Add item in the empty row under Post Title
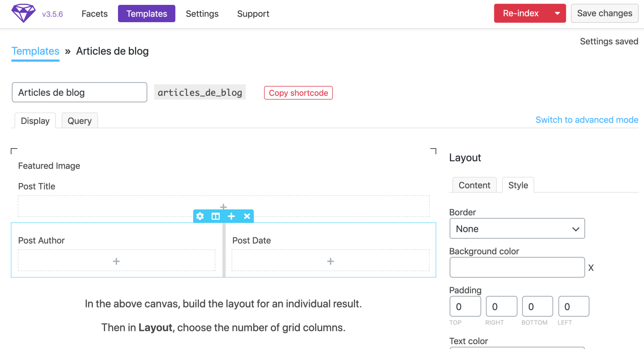Screen dimensions: 644x349 point(223,207)
